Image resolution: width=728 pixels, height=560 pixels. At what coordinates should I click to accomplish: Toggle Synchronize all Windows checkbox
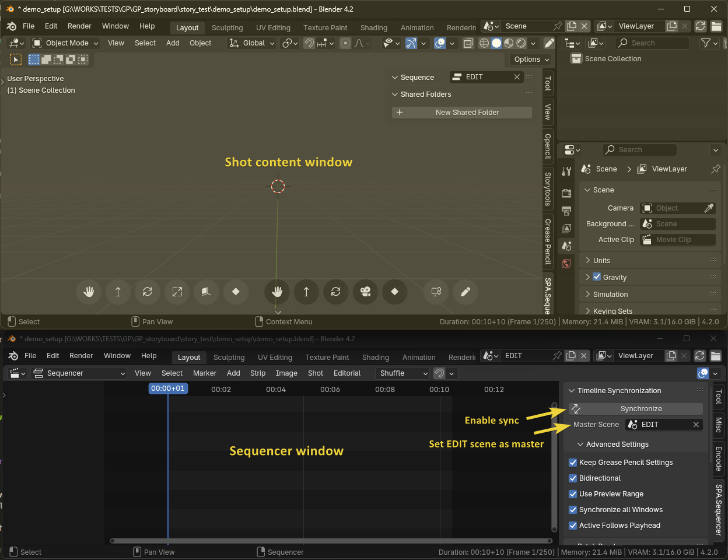point(573,510)
